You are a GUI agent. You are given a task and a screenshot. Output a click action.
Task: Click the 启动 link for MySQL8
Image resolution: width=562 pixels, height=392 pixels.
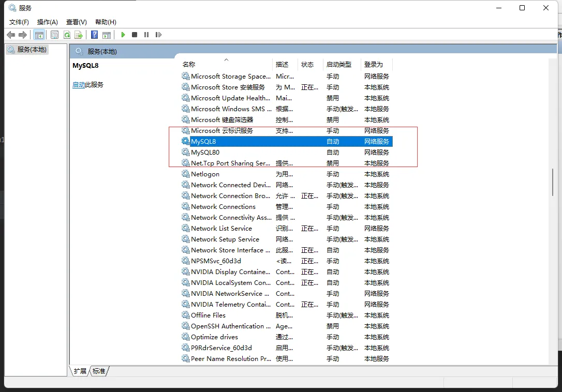[x=79, y=85]
